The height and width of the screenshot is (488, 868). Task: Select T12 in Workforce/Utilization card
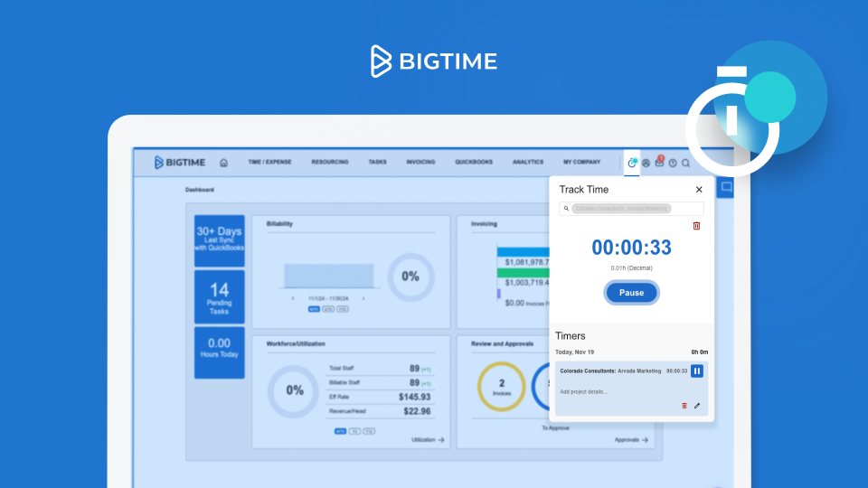tap(369, 431)
